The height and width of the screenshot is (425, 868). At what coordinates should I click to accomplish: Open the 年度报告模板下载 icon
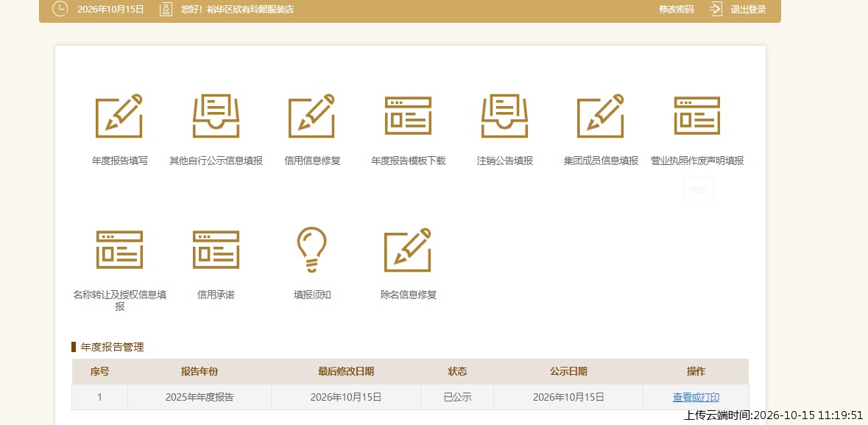click(409, 116)
